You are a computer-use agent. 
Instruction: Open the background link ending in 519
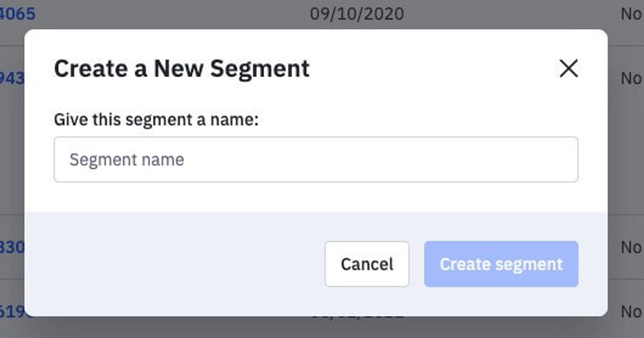point(11,311)
